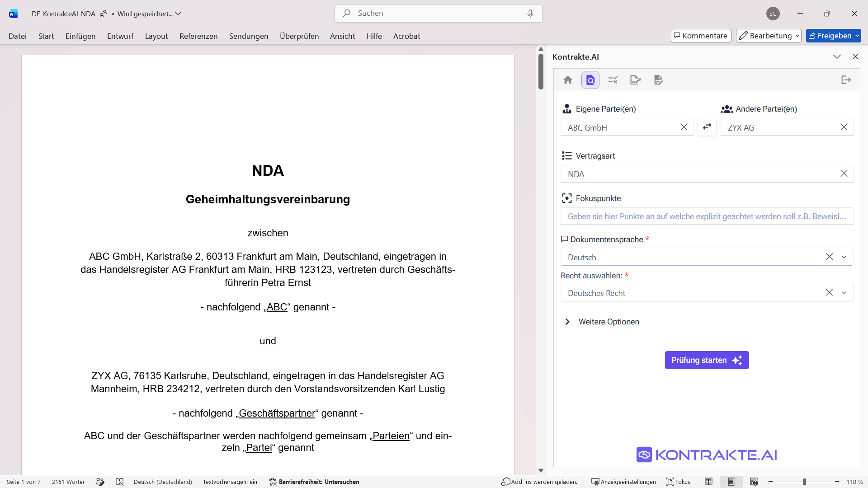Open the compare clauses icon in panel toolbar
Screen dimensions: 868x488
pos(613,80)
